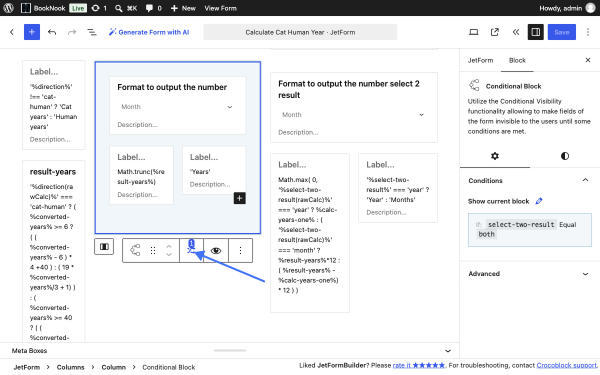This screenshot has width=600, height=375.
Task: Move block up with the arrow
Action: pyautogui.click(x=169, y=246)
